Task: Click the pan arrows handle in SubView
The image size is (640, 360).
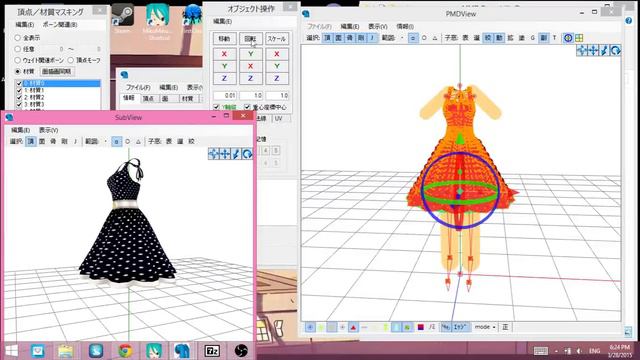Action: pyautogui.click(x=224, y=153)
